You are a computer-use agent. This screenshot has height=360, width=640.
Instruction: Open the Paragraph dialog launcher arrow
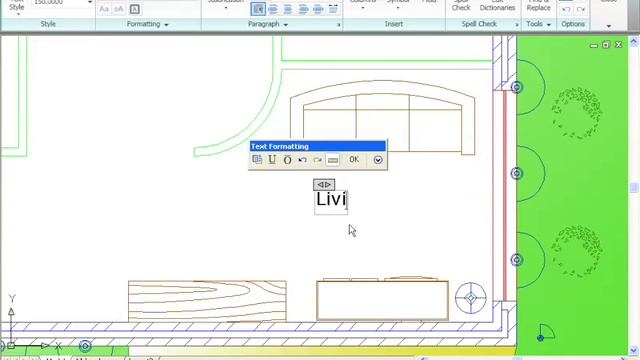[338, 25]
